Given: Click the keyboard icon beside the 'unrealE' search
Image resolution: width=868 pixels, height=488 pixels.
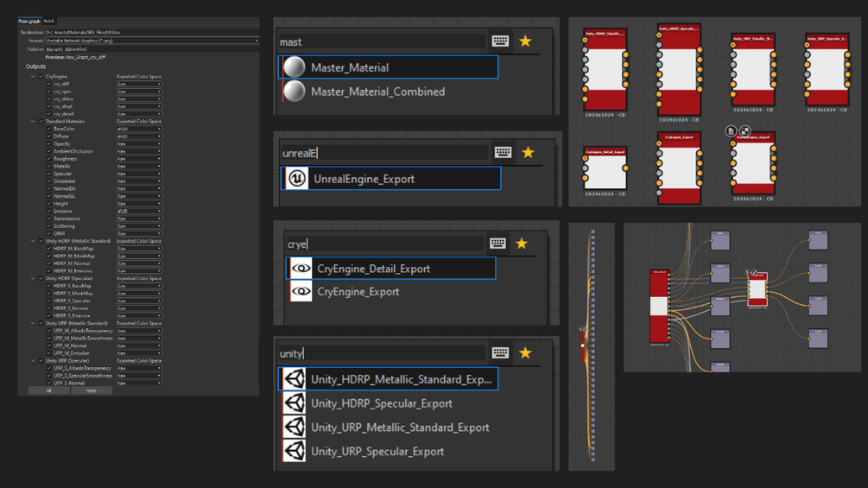Looking at the screenshot, I should [503, 152].
